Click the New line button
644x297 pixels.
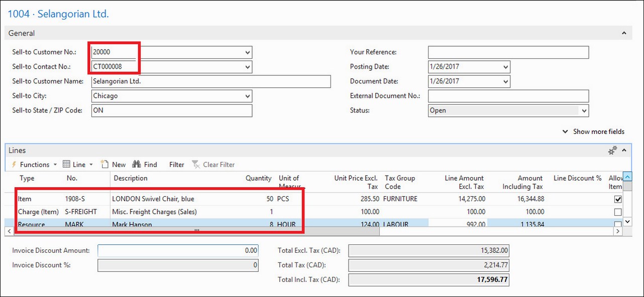pyautogui.click(x=113, y=165)
